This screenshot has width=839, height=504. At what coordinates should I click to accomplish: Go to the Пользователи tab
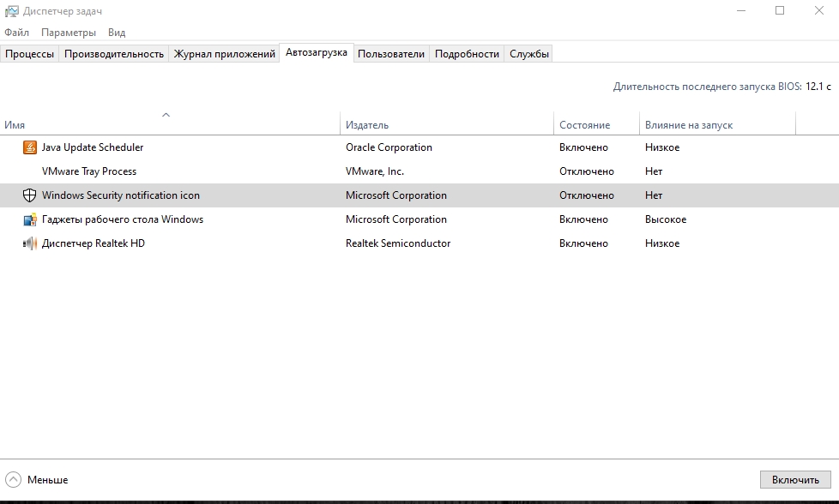click(x=390, y=54)
